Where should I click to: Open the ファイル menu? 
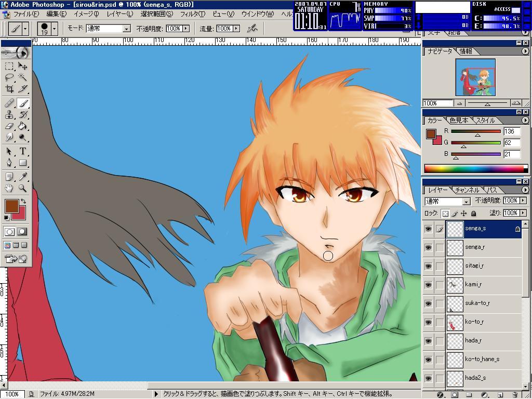pos(26,14)
